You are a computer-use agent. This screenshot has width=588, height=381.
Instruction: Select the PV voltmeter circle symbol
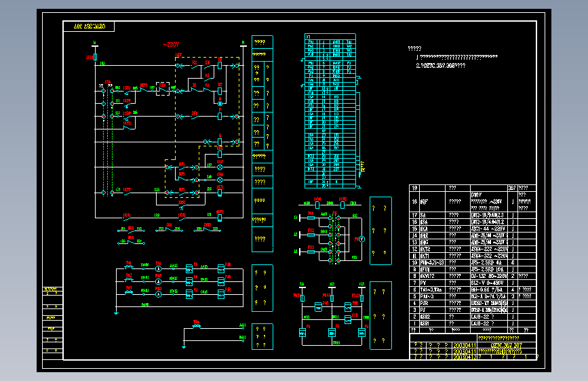362,239
